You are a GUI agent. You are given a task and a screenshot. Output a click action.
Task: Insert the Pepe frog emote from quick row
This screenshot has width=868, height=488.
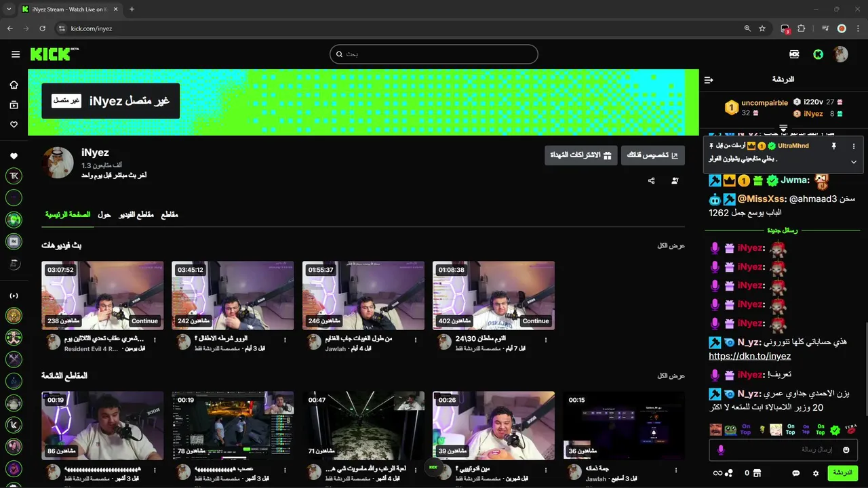click(730, 430)
